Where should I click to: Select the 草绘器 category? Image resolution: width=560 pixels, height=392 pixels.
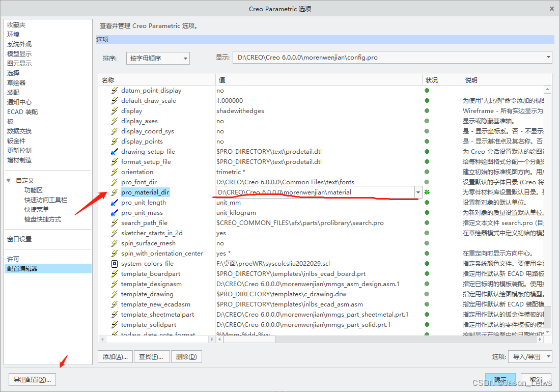pos(16,82)
